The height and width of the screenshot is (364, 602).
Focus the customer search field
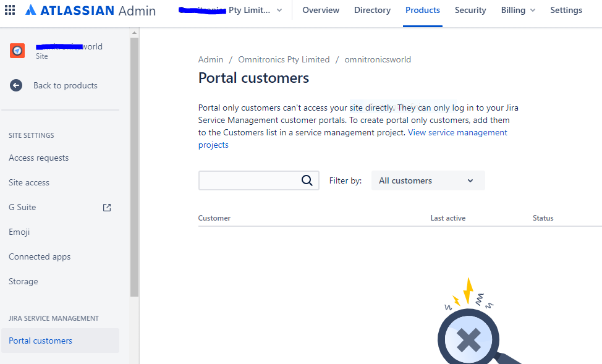(x=258, y=180)
